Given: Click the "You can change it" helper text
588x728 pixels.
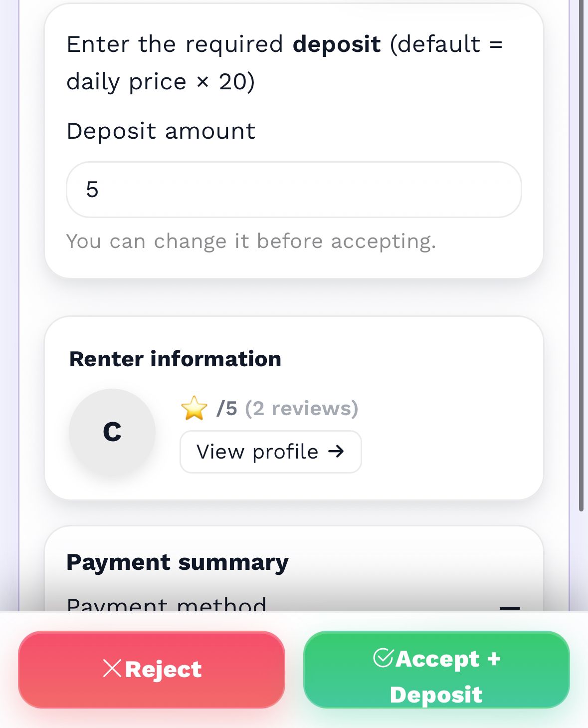Looking at the screenshot, I should (x=251, y=241).
